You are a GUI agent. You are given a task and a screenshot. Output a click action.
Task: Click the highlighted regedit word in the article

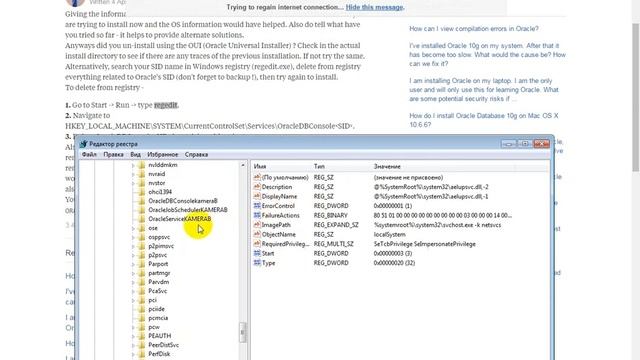(x=166, y=105)
